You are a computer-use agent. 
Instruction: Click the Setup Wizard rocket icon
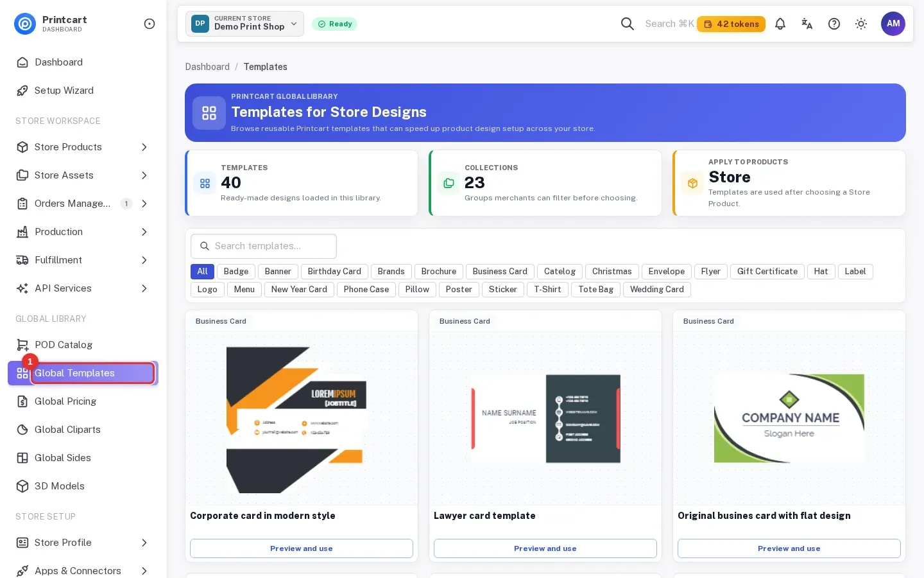[x=22, y=91]
